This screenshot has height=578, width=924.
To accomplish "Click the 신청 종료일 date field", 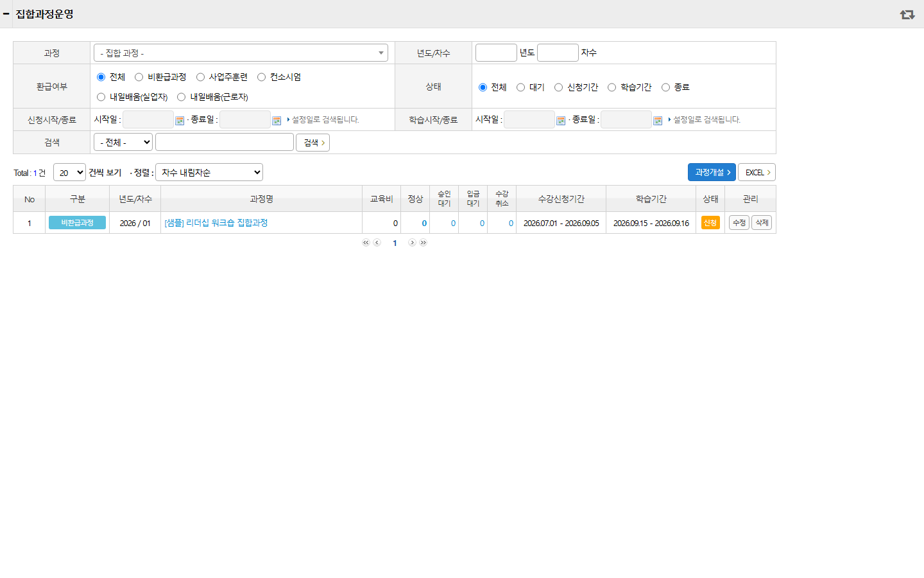I will (x=245, y=119).
